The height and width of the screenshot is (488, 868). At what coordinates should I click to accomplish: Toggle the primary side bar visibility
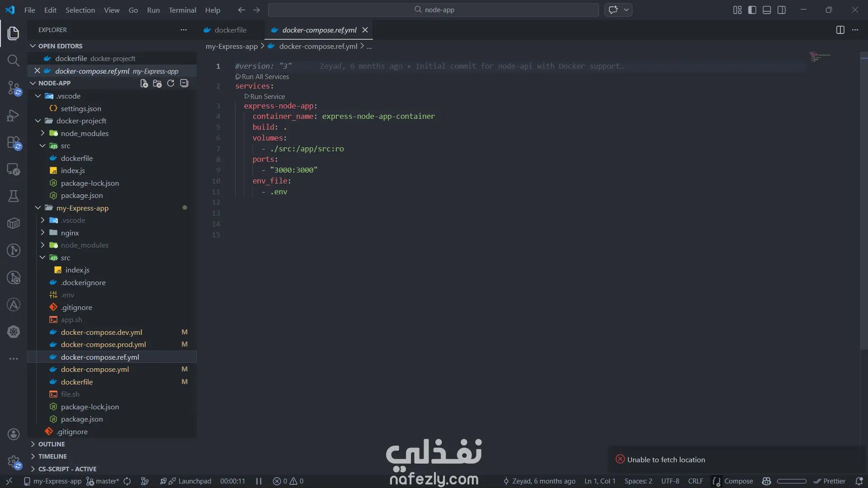tap(752, 10)
